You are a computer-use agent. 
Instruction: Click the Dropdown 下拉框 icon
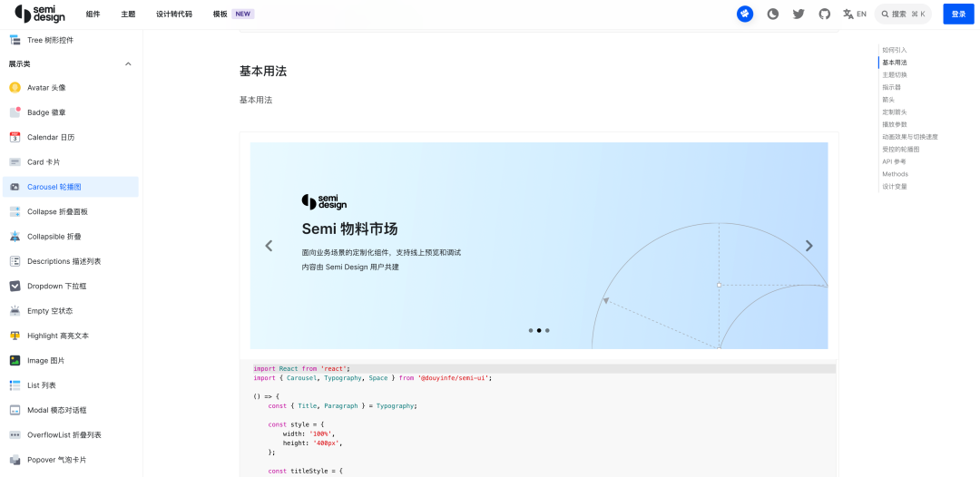pos(15,286)
